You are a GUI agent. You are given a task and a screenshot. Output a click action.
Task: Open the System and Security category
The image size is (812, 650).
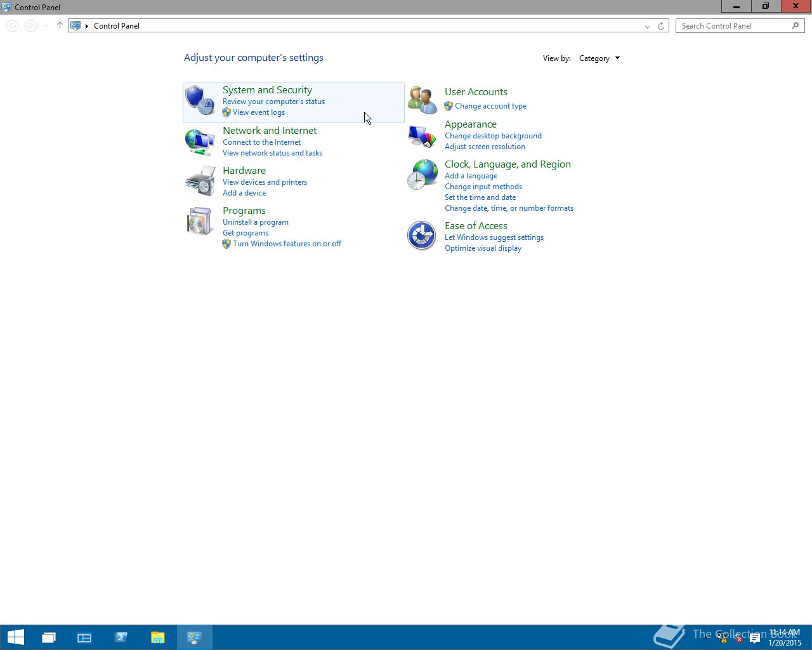(x=267, y=90)
